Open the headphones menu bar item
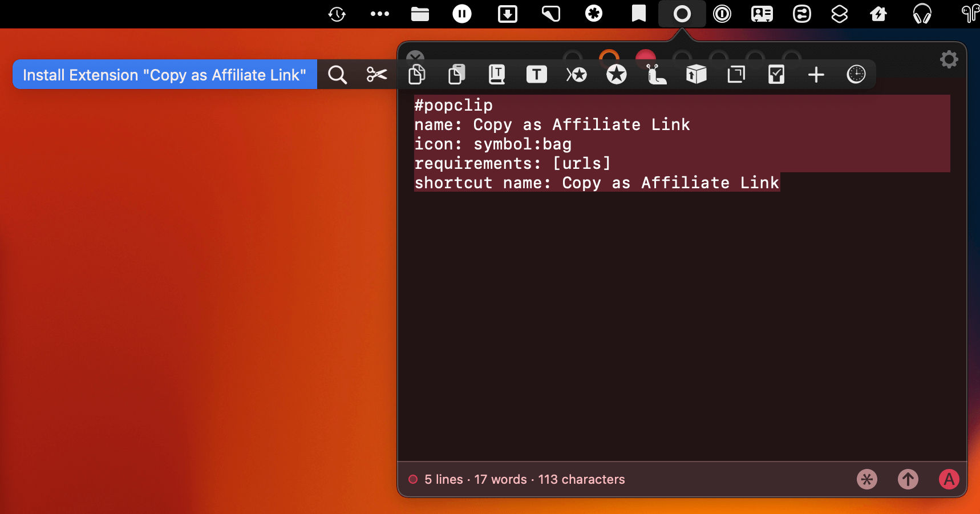 (922, 14)
